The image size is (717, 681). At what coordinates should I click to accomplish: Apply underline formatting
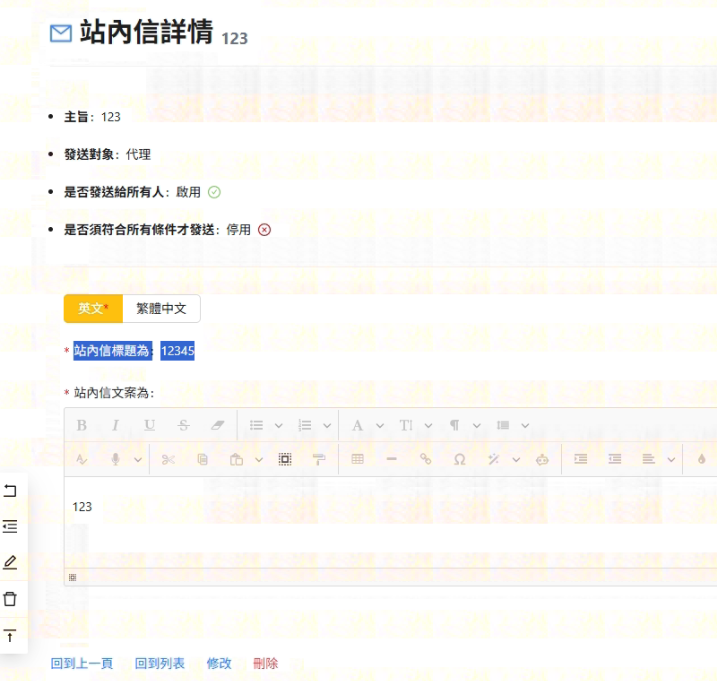coord(149,425)
